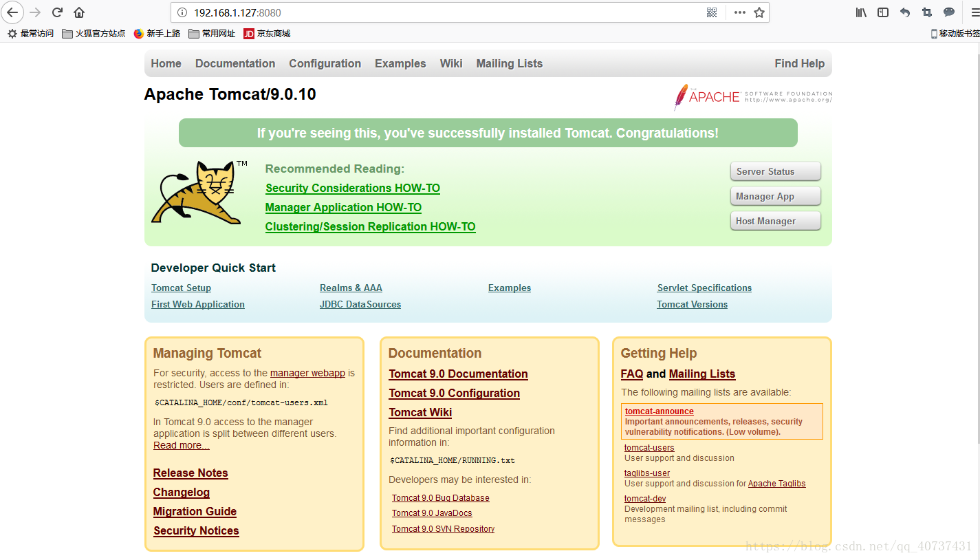The height and width of the screenshot is (560, 980).
Task: Open Tomcat 9.0 Configuration link
Action: pyautogui.click(x=454, y=393)
